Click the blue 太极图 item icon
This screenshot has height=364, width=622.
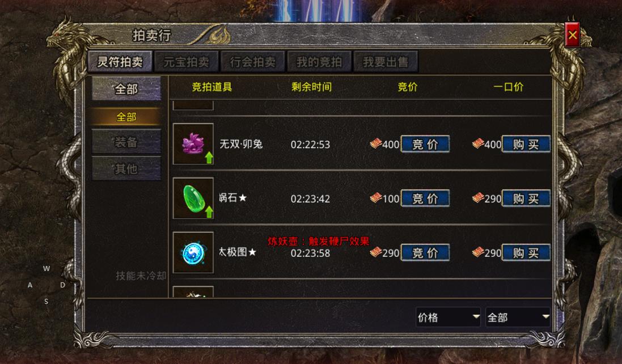193,252
